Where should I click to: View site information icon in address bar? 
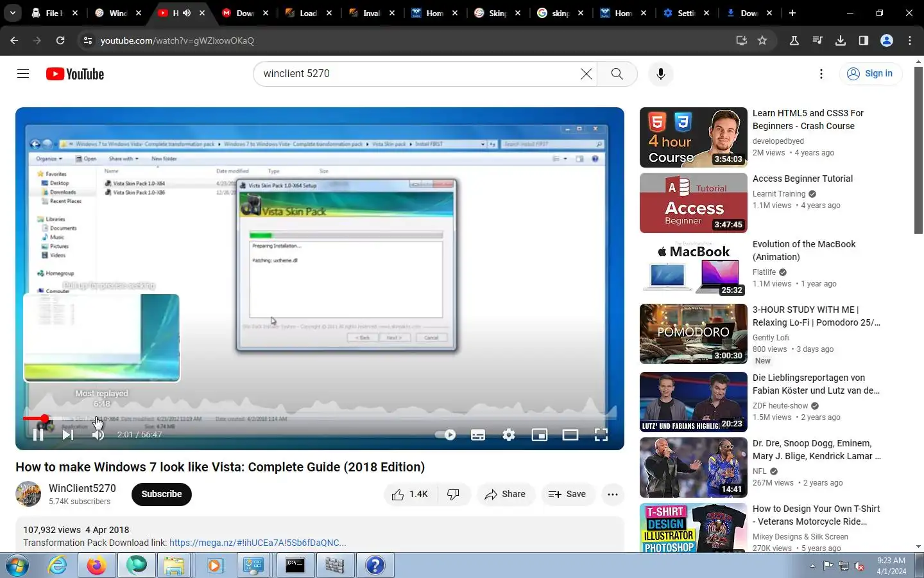(89, 40)
